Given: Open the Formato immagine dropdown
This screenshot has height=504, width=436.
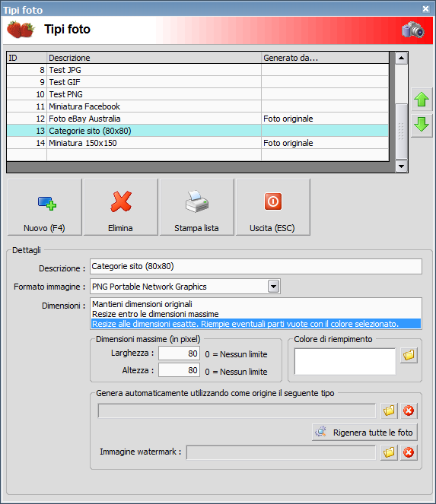Looking at the screenshot, I should pyautogui.click(x=273, y=287).
